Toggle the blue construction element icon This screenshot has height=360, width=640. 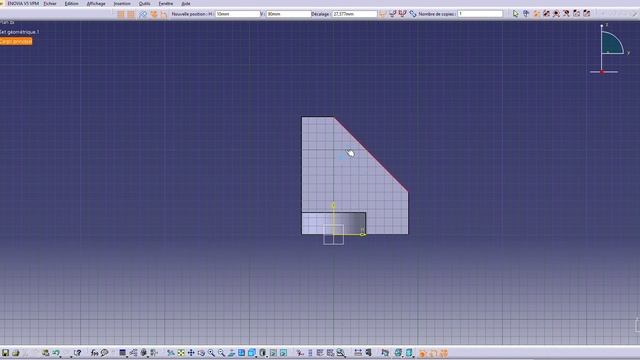(x=143, y=14)
